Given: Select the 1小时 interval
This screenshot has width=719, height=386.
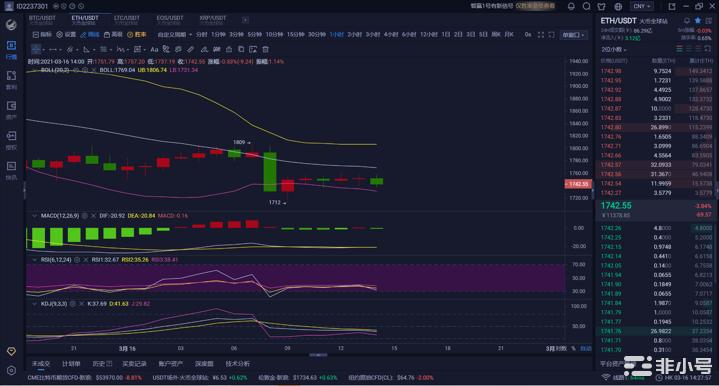Looking at the screenshot, I should click(336, 34).
